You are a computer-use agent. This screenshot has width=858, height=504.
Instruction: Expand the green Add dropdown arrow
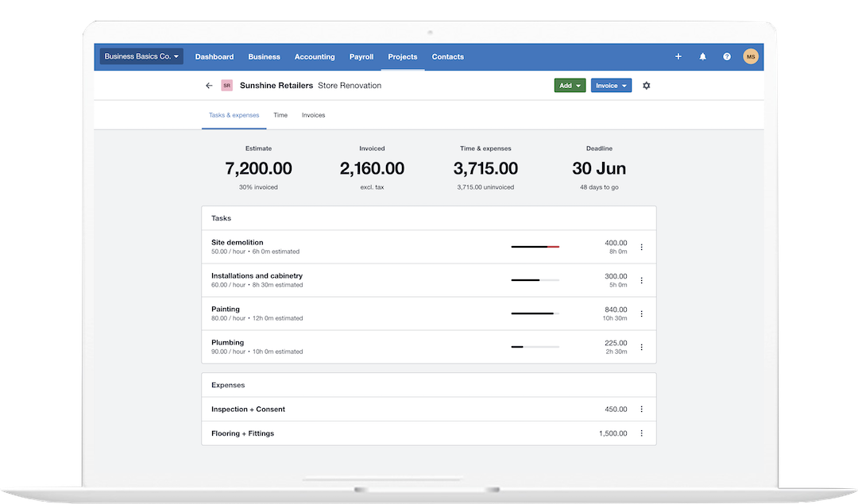[579, 85]
